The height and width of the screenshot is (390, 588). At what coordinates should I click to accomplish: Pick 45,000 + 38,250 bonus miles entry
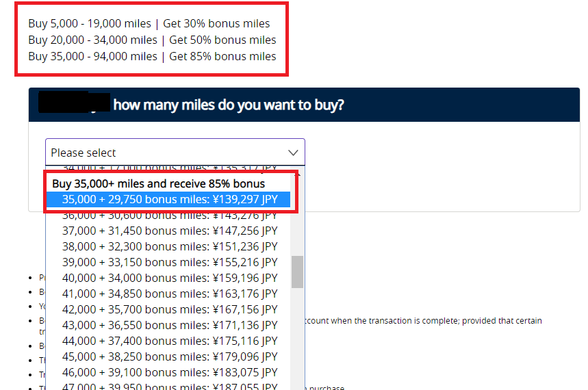[169, 356]
